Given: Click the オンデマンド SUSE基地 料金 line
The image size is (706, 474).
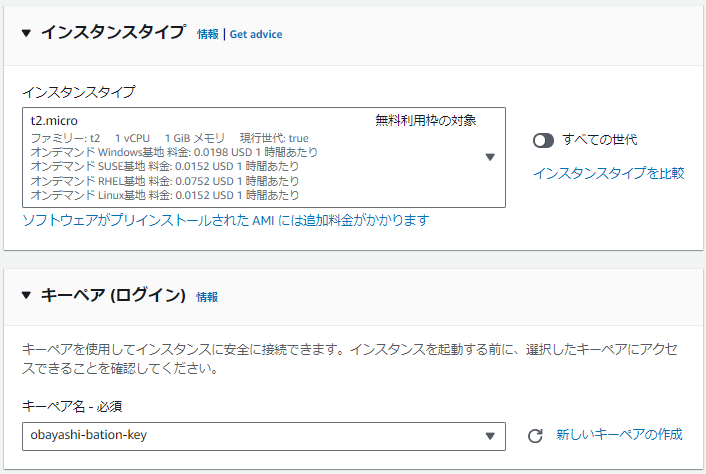Looking at the screenshot, I should 165,167.
